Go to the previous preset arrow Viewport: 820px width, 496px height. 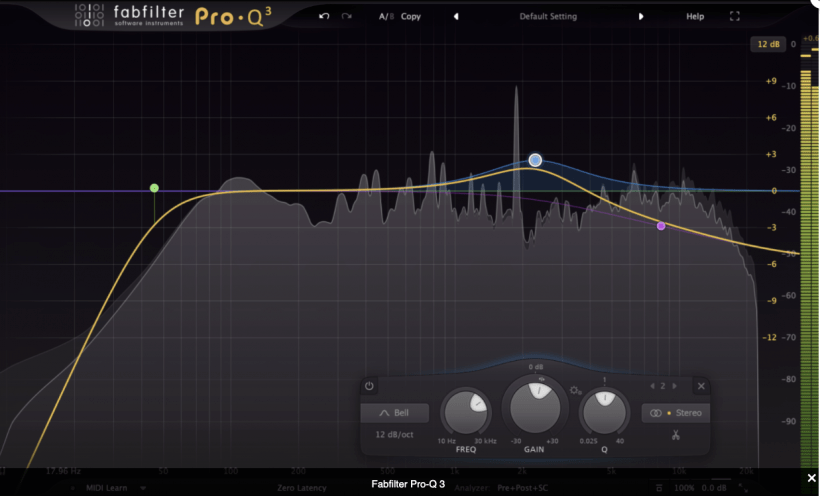click(x=456, y=16)
